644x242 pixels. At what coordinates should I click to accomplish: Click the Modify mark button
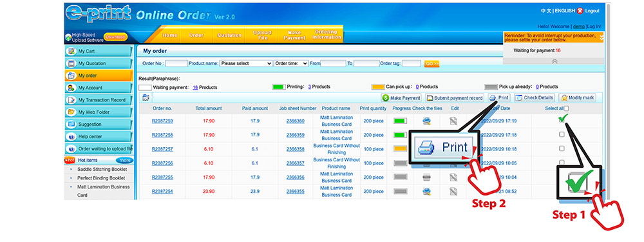point(577,98)
